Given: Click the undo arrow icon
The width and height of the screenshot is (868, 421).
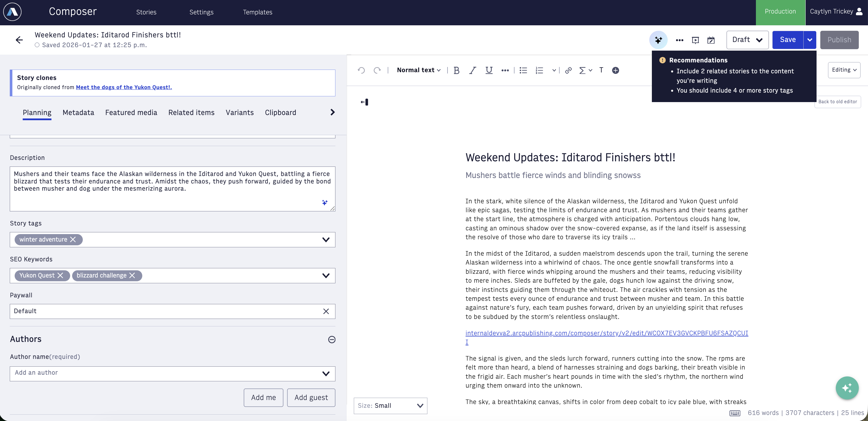Looking at the screenshot, I should click(361, 70).
